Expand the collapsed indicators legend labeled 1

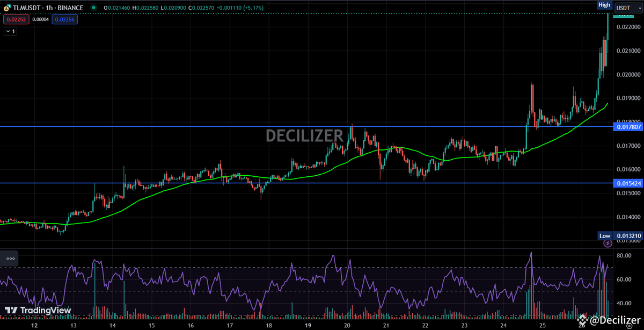click(11, 31)
